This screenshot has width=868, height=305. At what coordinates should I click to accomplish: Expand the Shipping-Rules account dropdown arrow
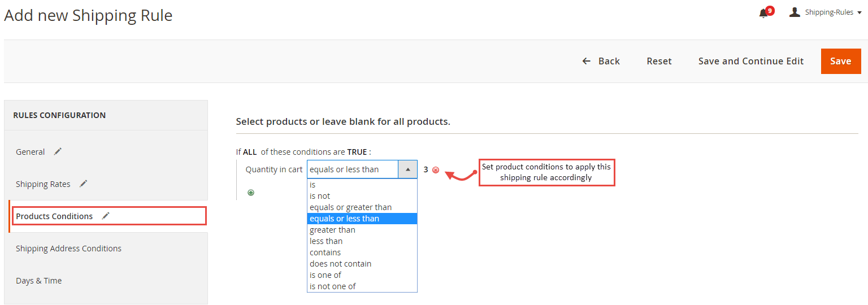(x=860, y=12)
